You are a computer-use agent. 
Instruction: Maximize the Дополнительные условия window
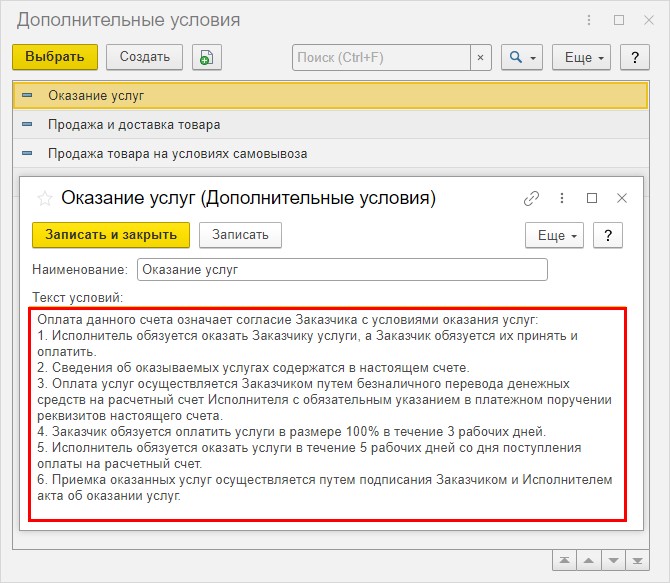[619, 20]
